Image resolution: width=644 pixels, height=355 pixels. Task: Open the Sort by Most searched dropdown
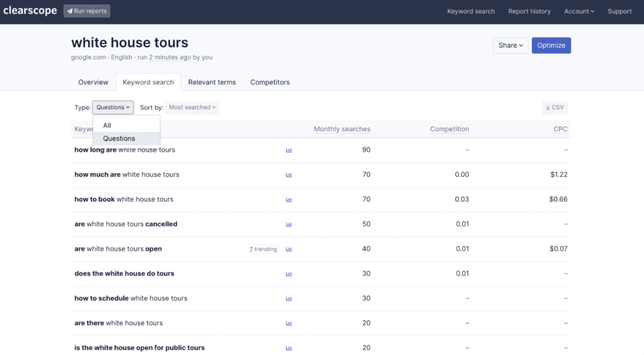point(192,107)
